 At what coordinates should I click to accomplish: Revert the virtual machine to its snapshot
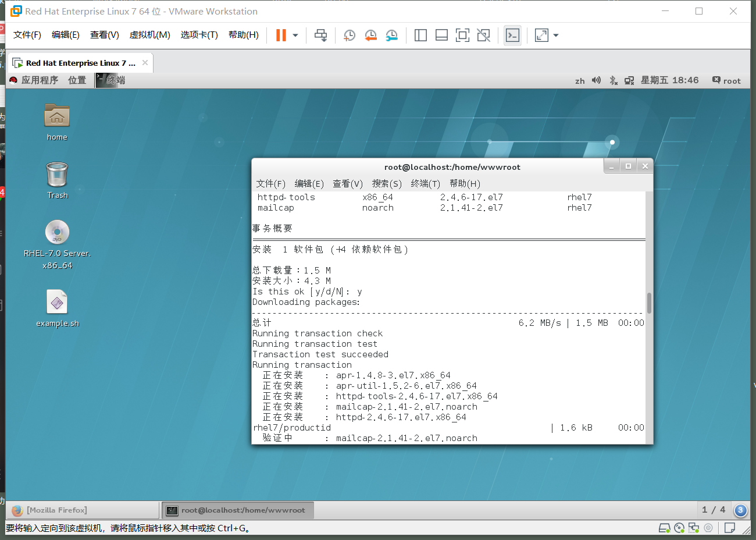click(370, 35)
